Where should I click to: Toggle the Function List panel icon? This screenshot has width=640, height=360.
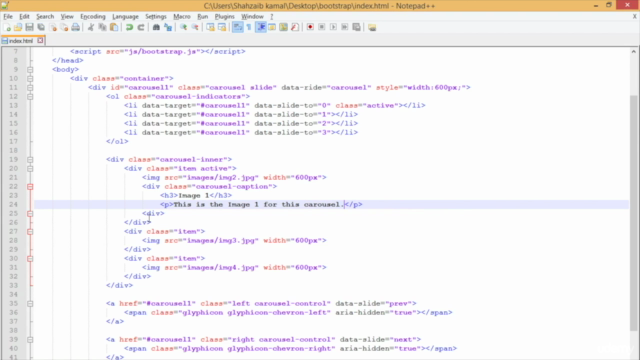click(295, 27)
